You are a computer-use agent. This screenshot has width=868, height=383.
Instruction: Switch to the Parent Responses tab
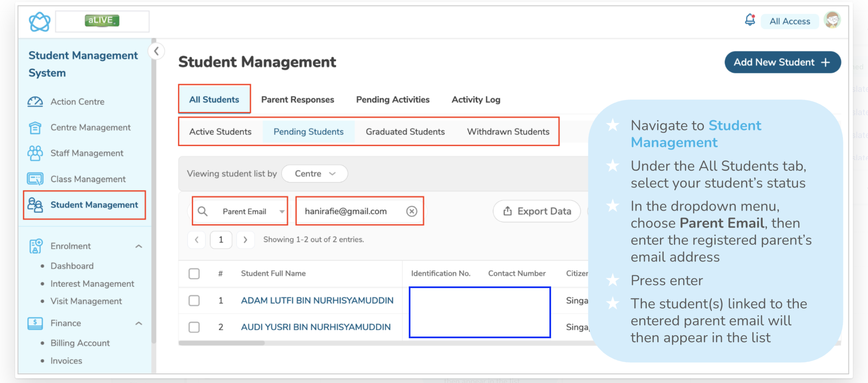coord(297,100)
